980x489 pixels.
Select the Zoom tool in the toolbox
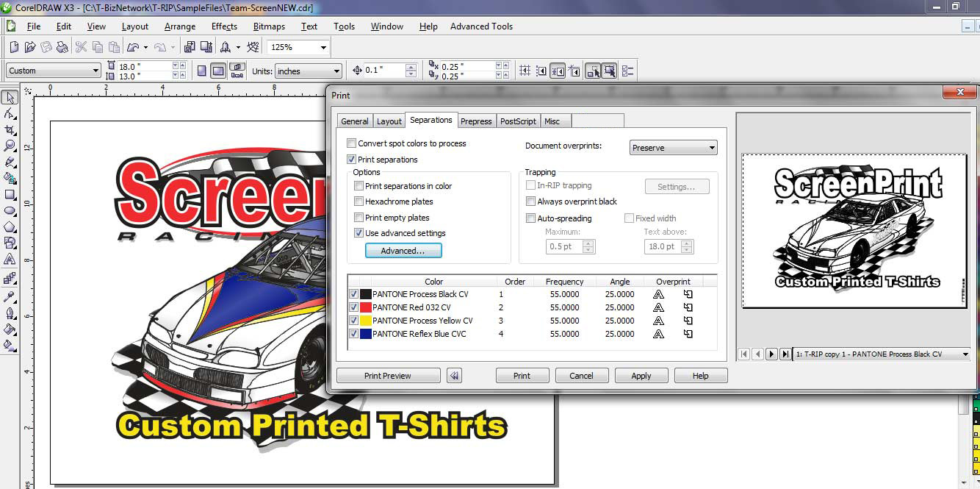10,146
